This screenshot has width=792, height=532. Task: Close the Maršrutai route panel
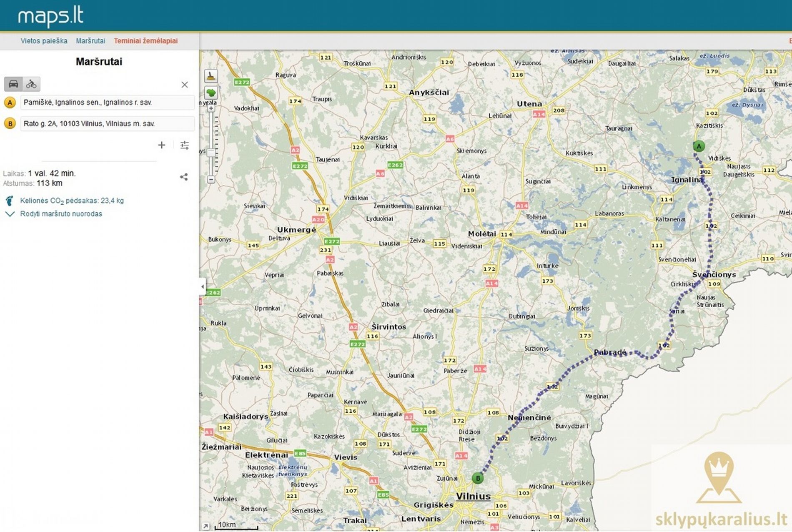[x=185, y=85]
